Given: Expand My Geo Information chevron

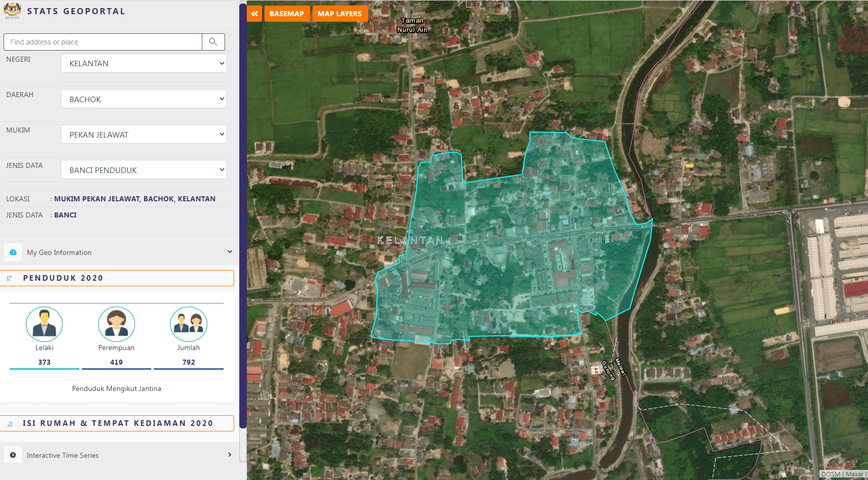Looking at the screenshot, I should [230, 252].
